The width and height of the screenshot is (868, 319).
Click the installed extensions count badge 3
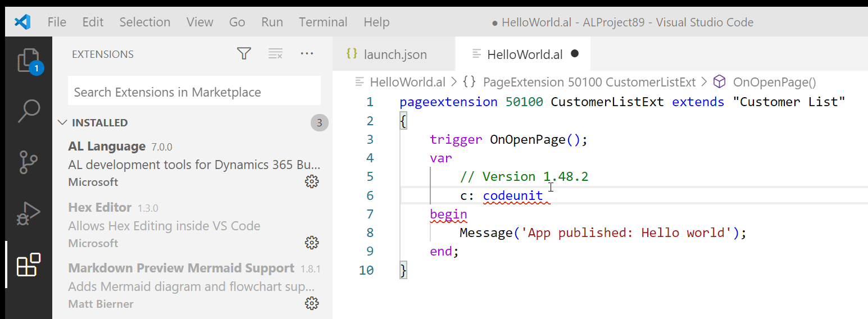pos(320,122)
